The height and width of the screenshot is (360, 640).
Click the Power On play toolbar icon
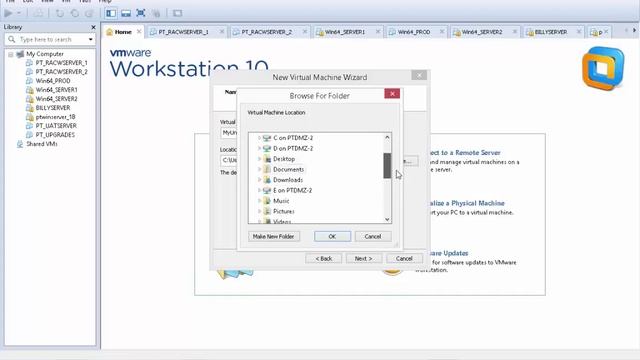click(8, 13)
